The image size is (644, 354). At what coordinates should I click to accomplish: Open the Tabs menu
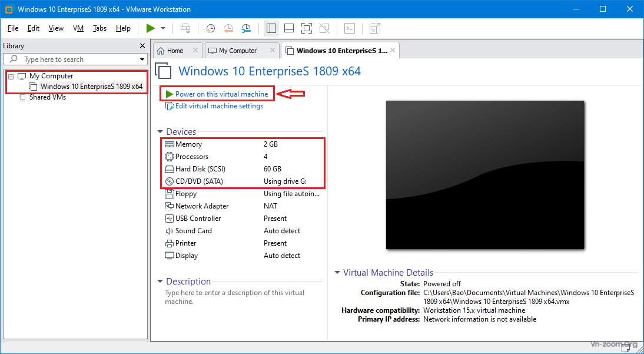coord(100,28)
